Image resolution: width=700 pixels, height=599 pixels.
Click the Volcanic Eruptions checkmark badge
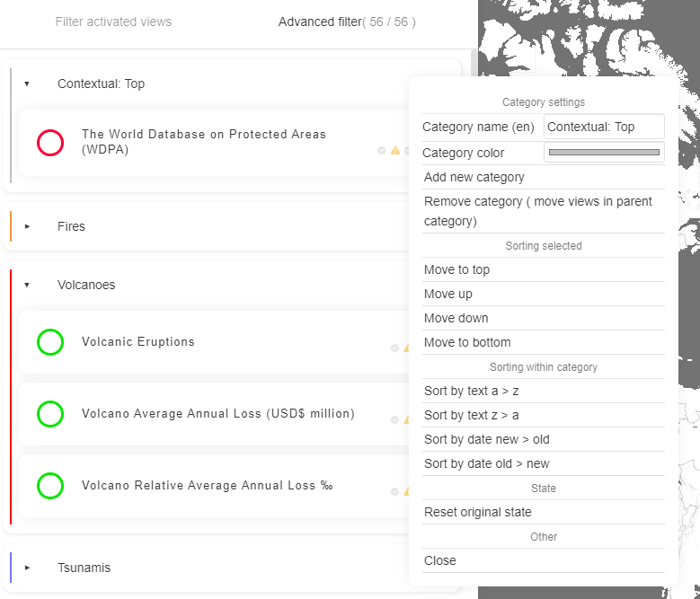pos(394,348)
